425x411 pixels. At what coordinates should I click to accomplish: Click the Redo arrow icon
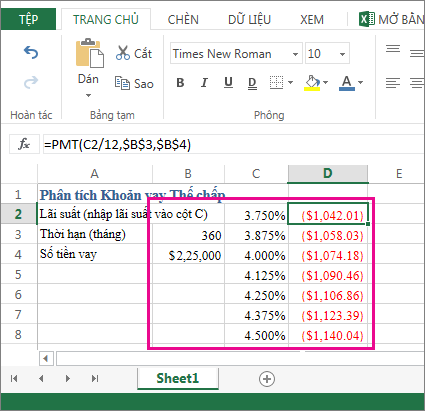(31, 82)
